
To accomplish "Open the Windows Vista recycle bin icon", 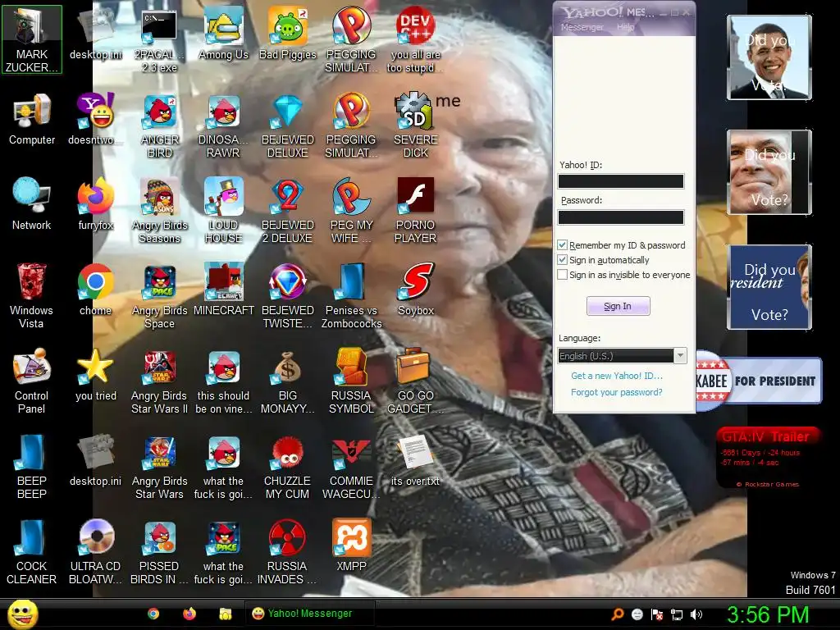I will pos(32,296).
